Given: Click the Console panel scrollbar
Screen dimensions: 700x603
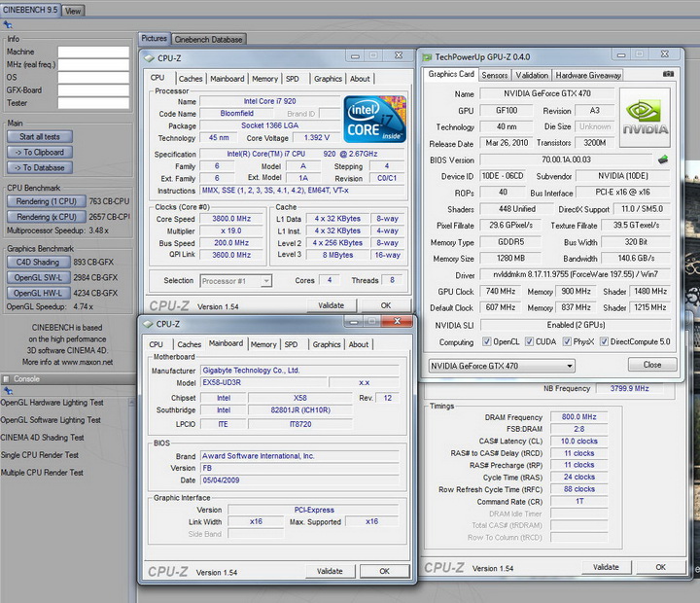Looking at the screenshot, I should click(x=131, y=500).
